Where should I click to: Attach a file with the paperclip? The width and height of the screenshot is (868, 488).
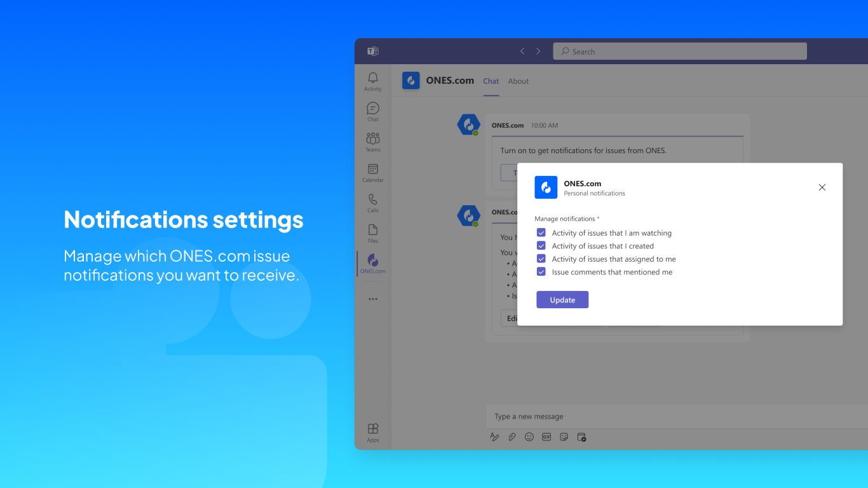[x=512, y=437]
